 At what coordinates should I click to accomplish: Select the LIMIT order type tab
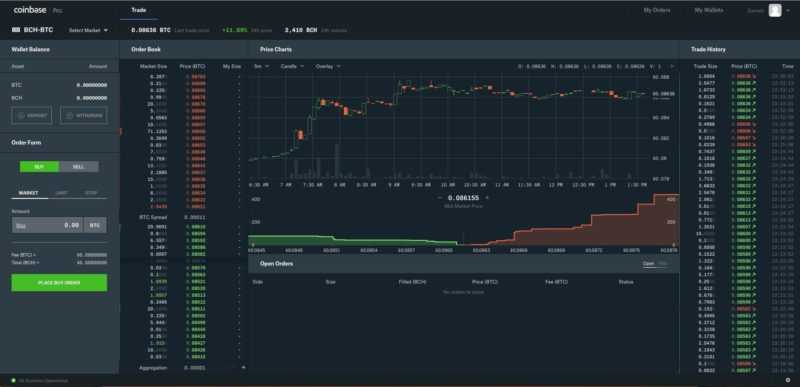click(x=61, y=193)
